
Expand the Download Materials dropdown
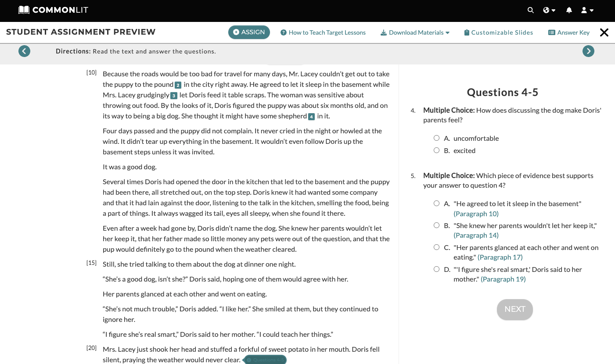point(415,32)
